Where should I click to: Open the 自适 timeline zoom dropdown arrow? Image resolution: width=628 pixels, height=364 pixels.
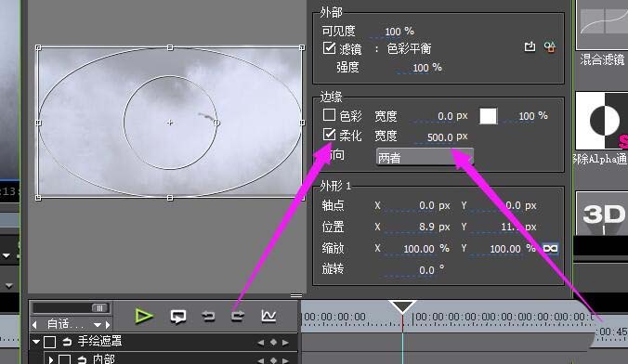click(98, 325)
